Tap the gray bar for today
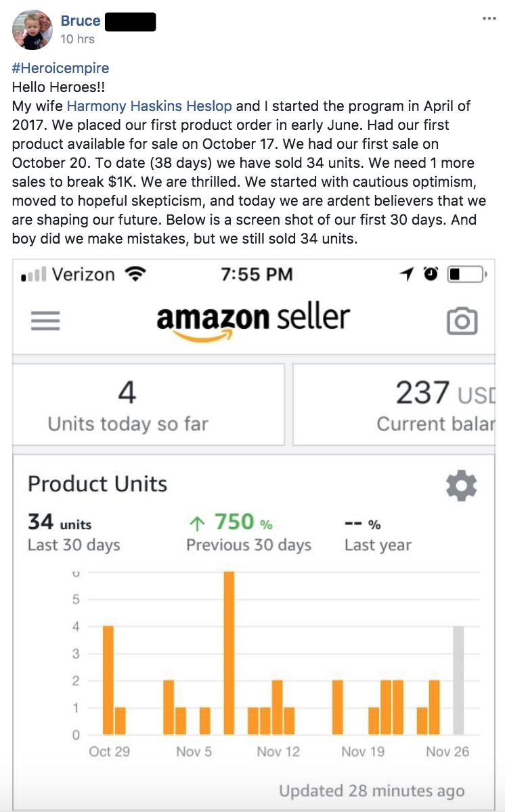Screen dimensions: 505x812 click(458, 680)
